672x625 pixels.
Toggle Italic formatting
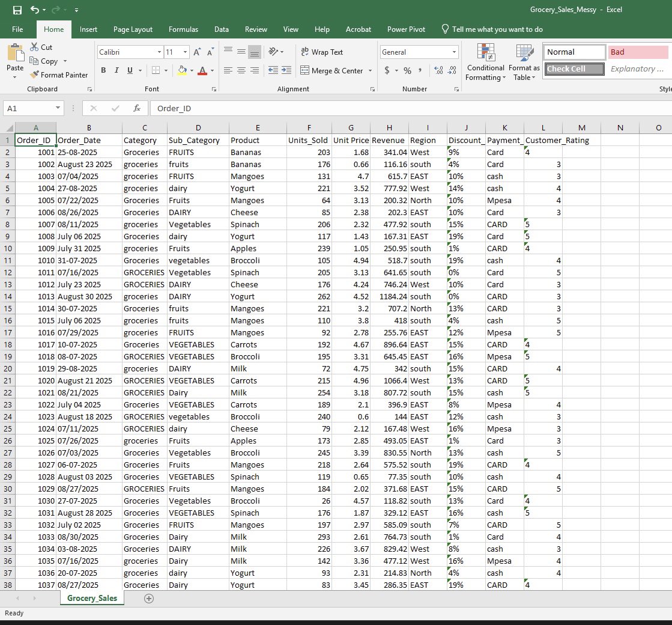click(117, 70)
